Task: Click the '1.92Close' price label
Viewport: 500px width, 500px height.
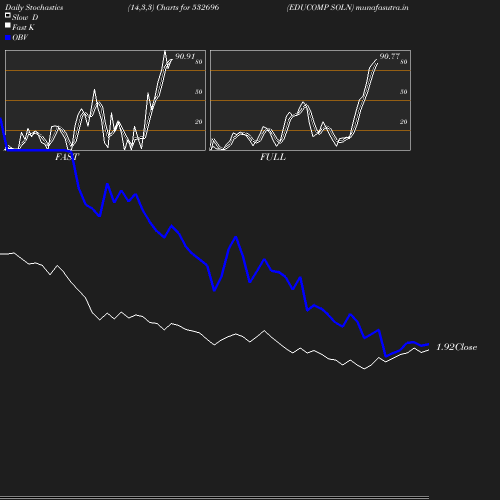Action: 456,347
